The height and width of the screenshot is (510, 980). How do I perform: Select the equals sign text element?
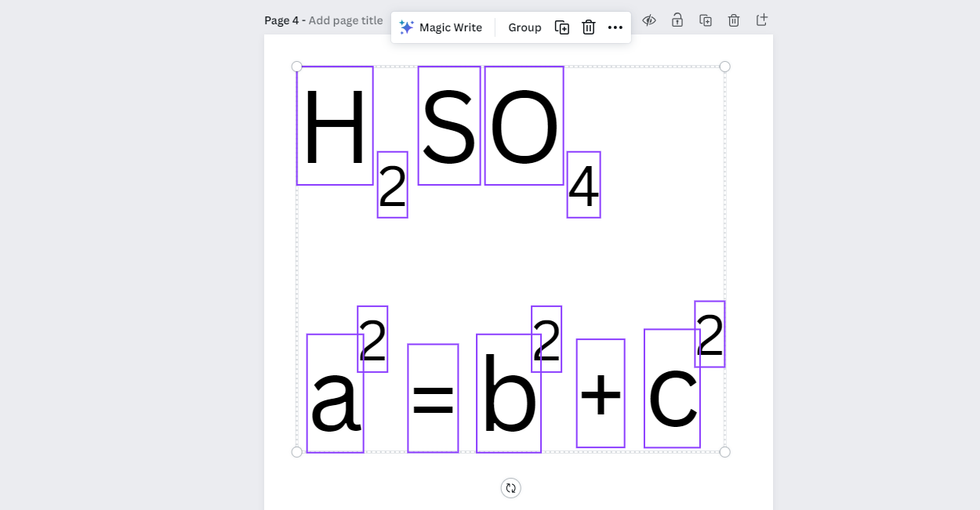click(x=433, y=398)
